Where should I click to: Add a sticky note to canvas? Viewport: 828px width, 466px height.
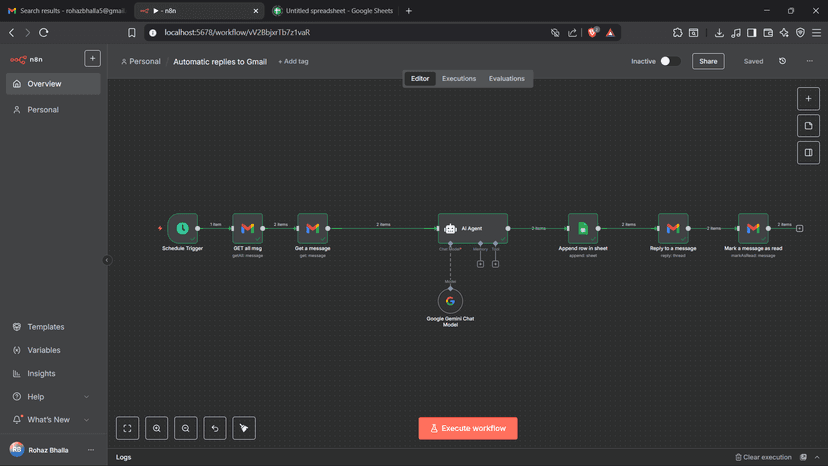[x=808, y=126]
